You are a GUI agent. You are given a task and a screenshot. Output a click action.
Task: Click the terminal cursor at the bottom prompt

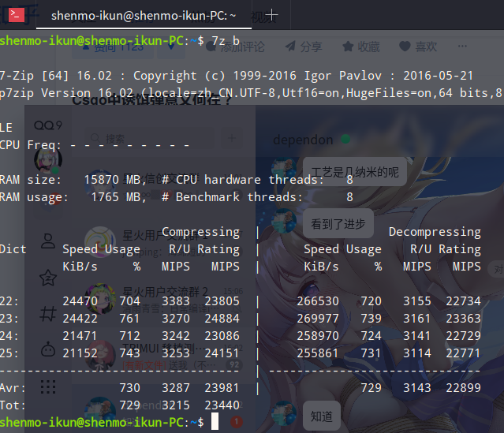click(x=215, y=421)
